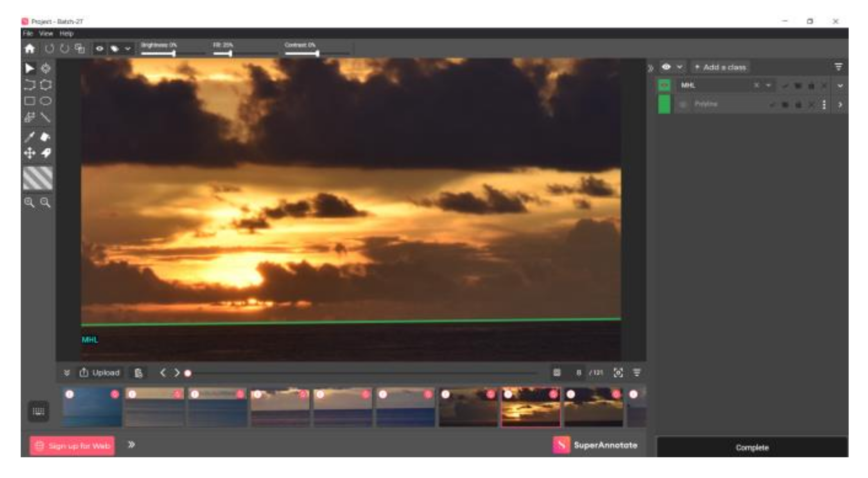
Task: Expand the MHL class dropdown chevron
Action: (x=840, y=86)
